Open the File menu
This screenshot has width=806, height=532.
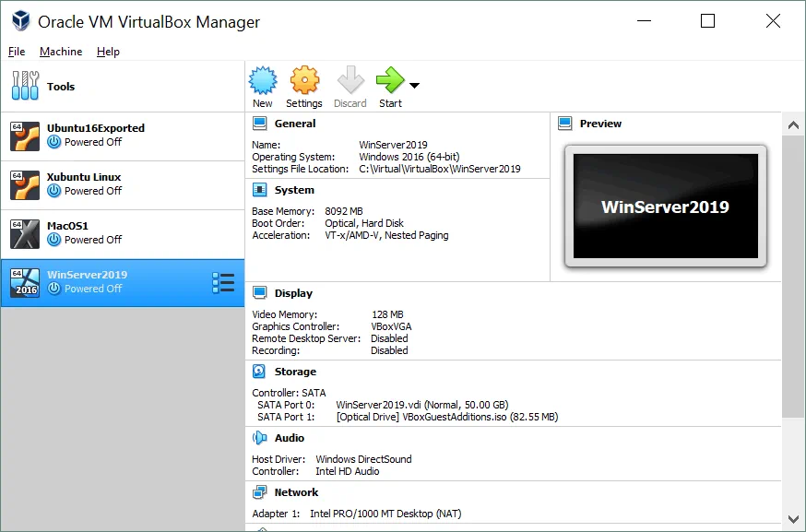coord(17,52)
